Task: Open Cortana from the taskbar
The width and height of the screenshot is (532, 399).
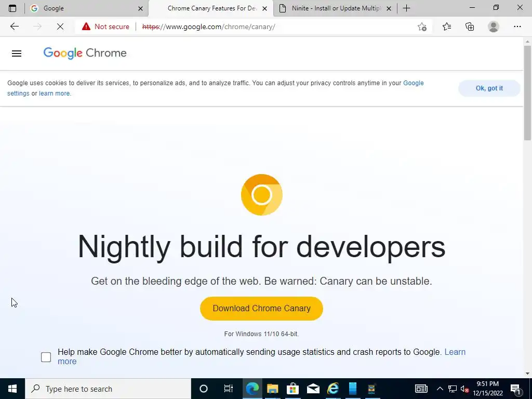Action: click(x=203, y=389)
